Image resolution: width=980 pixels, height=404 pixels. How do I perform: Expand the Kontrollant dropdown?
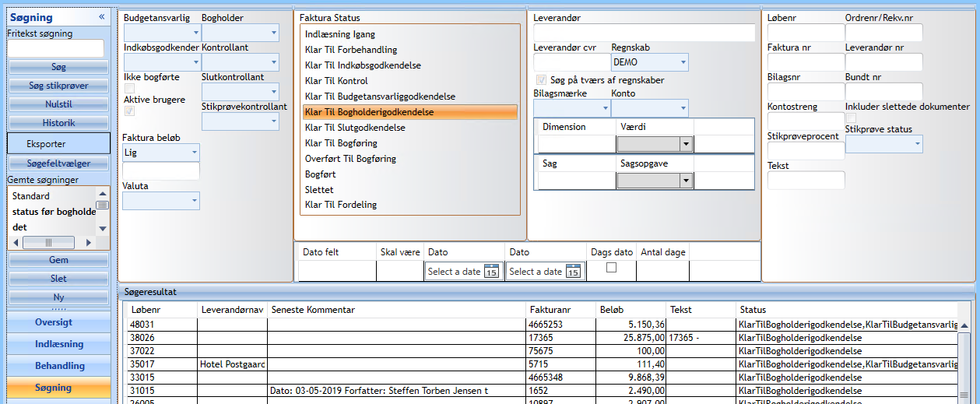240,62
